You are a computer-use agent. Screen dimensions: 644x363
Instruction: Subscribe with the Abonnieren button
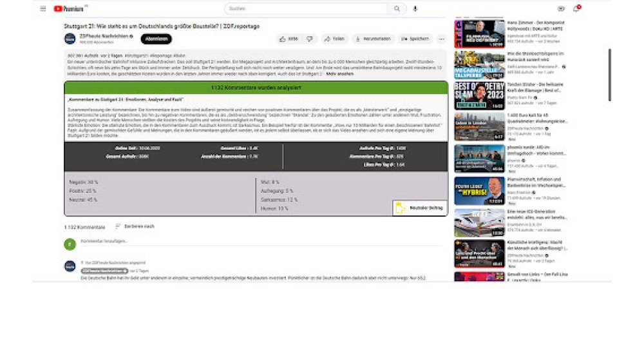tap(156, 39)
